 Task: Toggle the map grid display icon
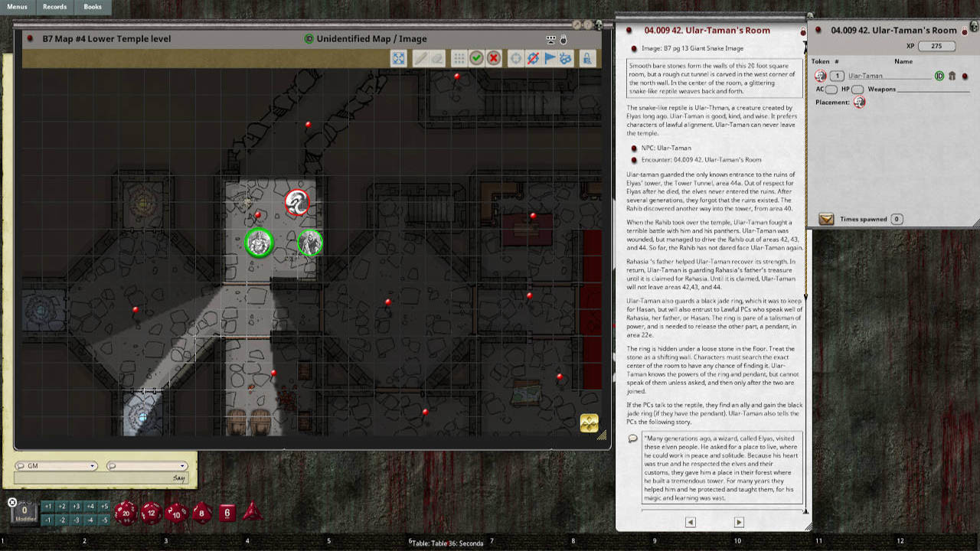tap(459, 58)
